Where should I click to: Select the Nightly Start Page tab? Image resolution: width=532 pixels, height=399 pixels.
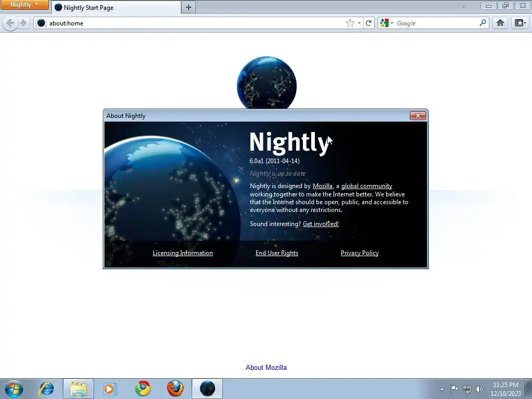116,7
